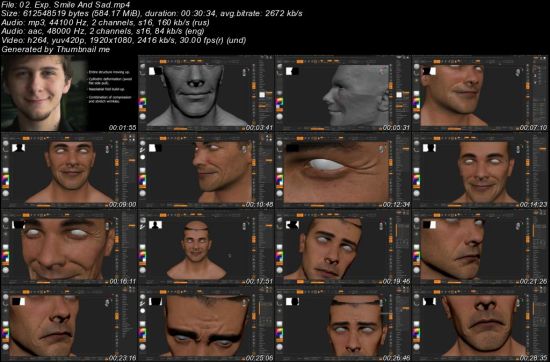This screenshot has width=550, height=362.
Task: Open the 00:09:00 thumbnail of smiling head front view
Action: 69,170
